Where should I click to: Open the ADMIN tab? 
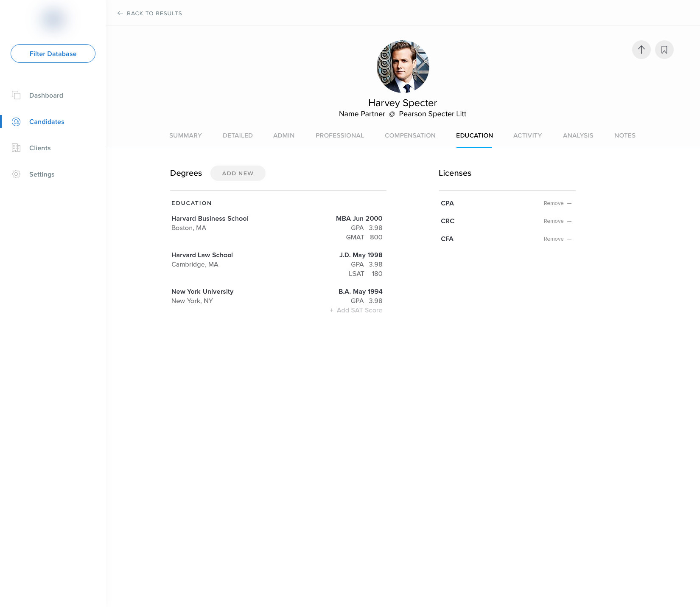pos(284,135)
